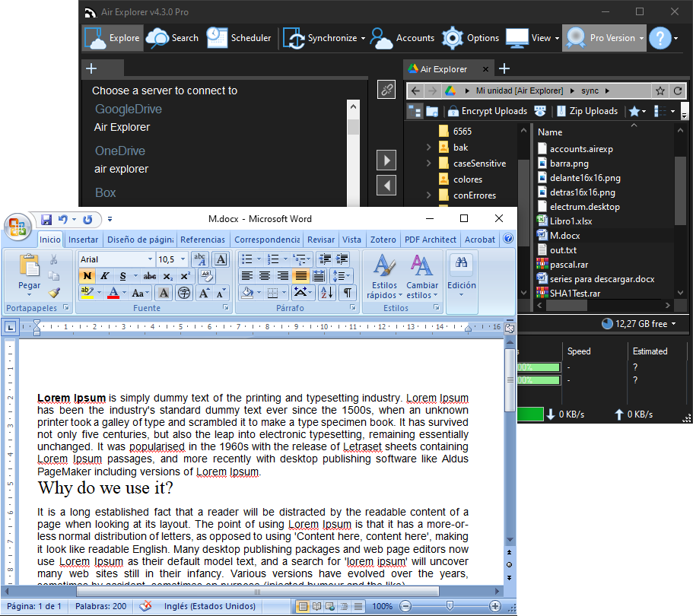The image size is (693, 616).
Task: Save the document in Word quick access
Action: click(46, 219)
